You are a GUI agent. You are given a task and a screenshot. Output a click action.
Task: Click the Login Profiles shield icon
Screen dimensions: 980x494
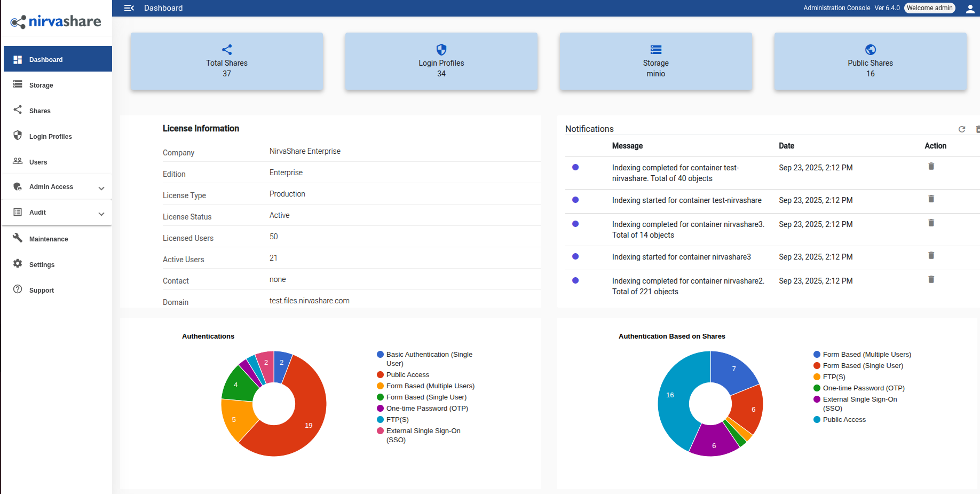point(441,50)
